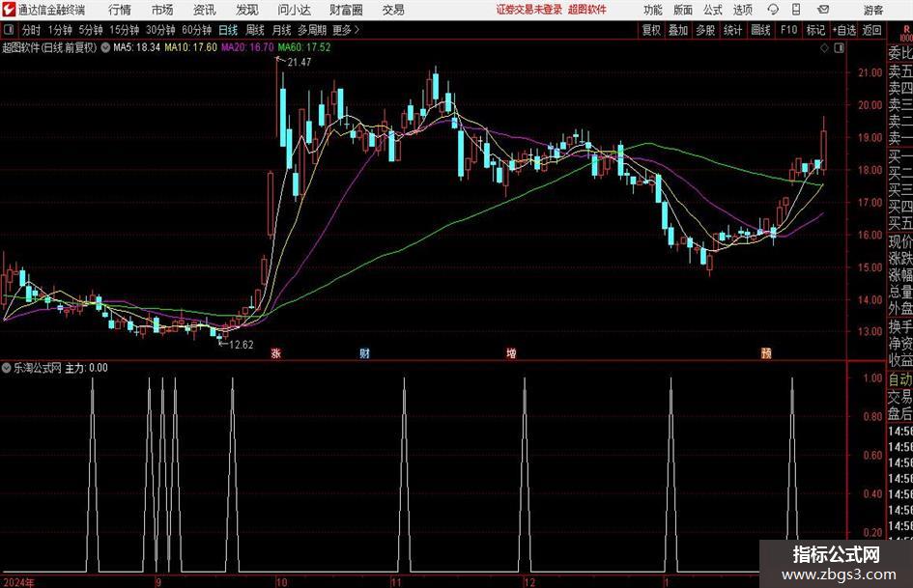This screenshot has width=913, height=588.
Task: Click the 标记 mark button
Action: 815,30
